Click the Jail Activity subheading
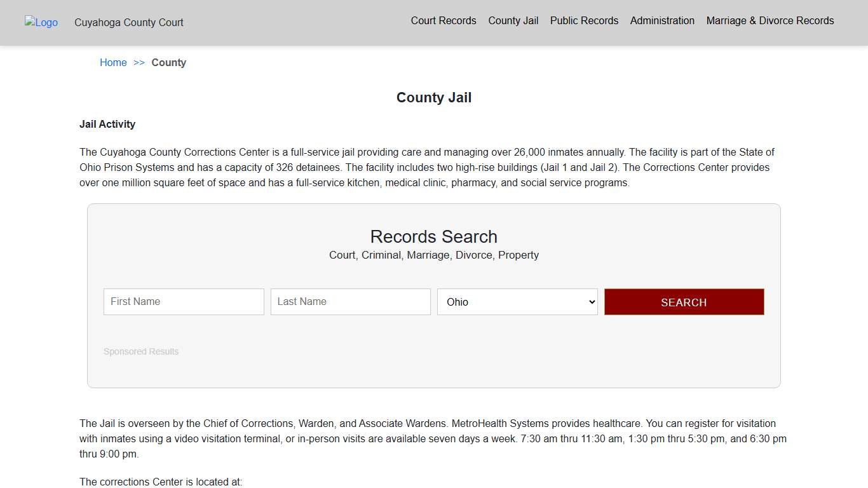 (107, 124)
